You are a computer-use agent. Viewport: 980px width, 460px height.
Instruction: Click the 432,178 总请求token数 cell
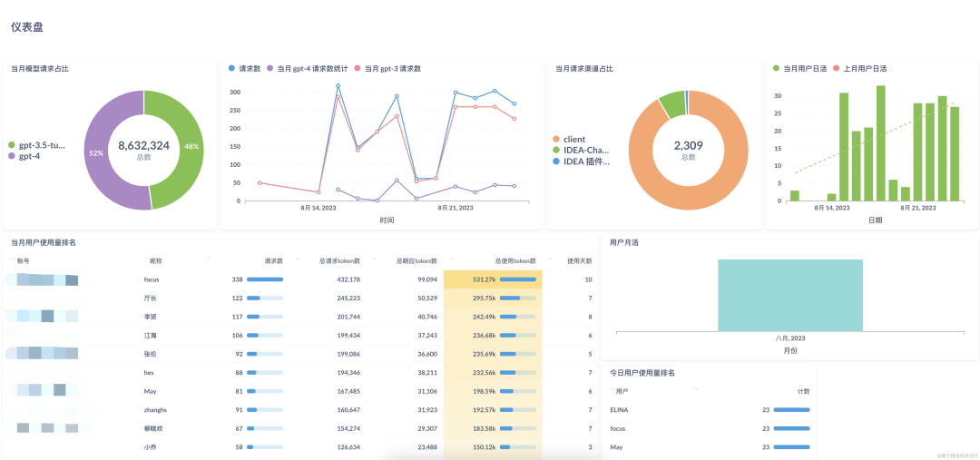(348, 279)
